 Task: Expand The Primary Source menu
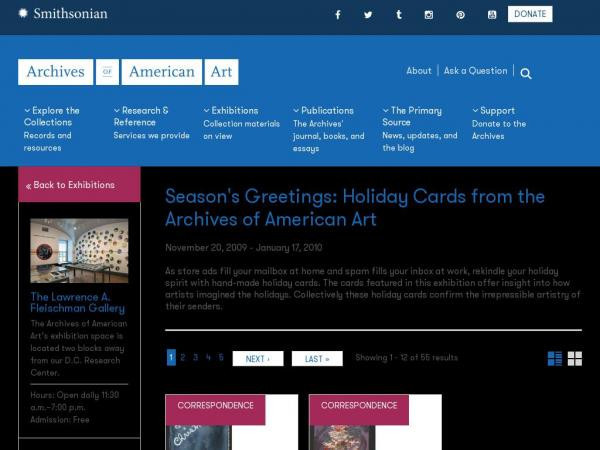412,116
